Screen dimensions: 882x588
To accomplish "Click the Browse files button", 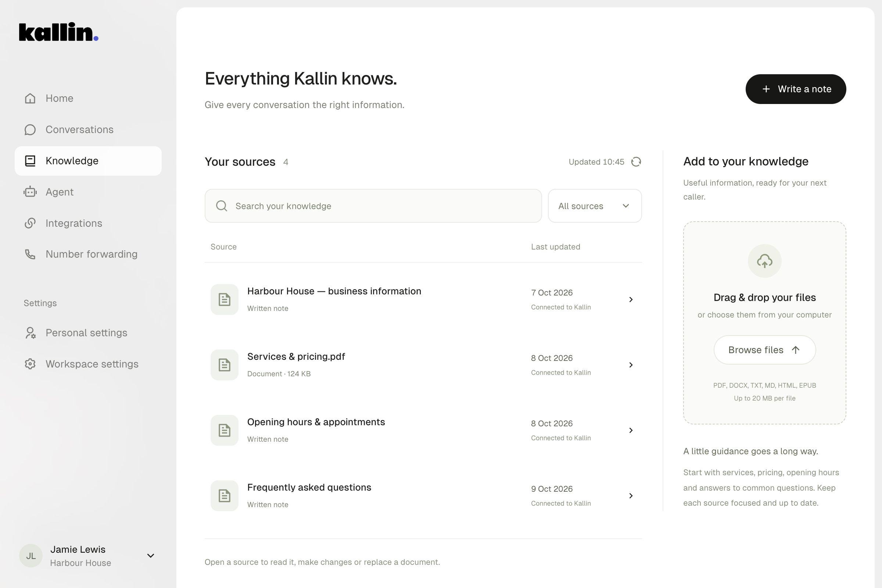I will [x=765, y=350].
